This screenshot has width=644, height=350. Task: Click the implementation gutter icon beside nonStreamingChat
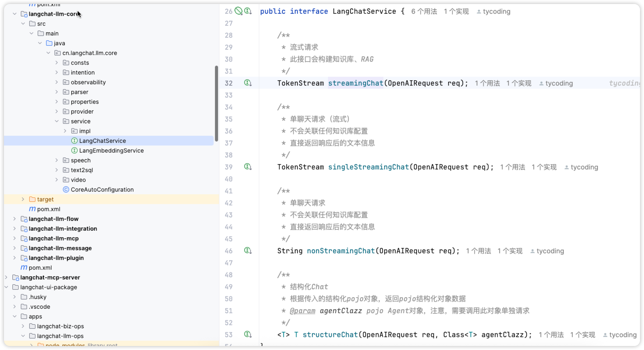point(248,250)
